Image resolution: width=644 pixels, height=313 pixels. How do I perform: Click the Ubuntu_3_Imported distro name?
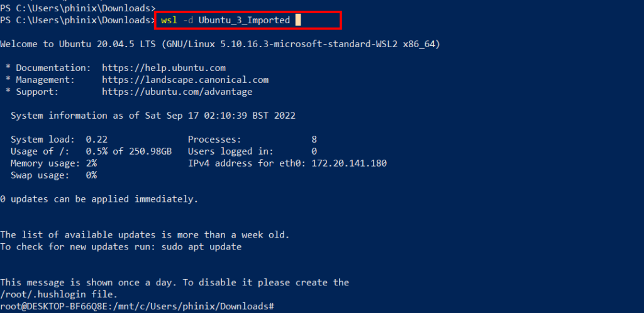point(245,20)
